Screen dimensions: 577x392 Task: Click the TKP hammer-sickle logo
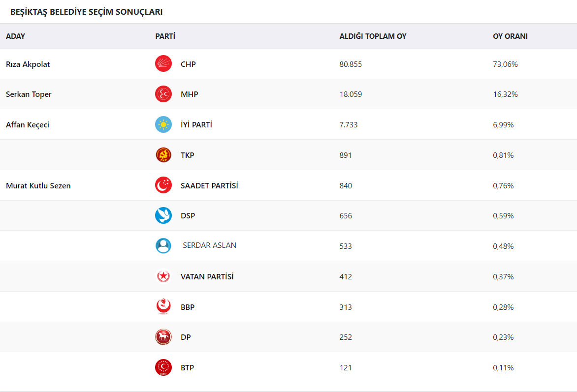(163, 155)
